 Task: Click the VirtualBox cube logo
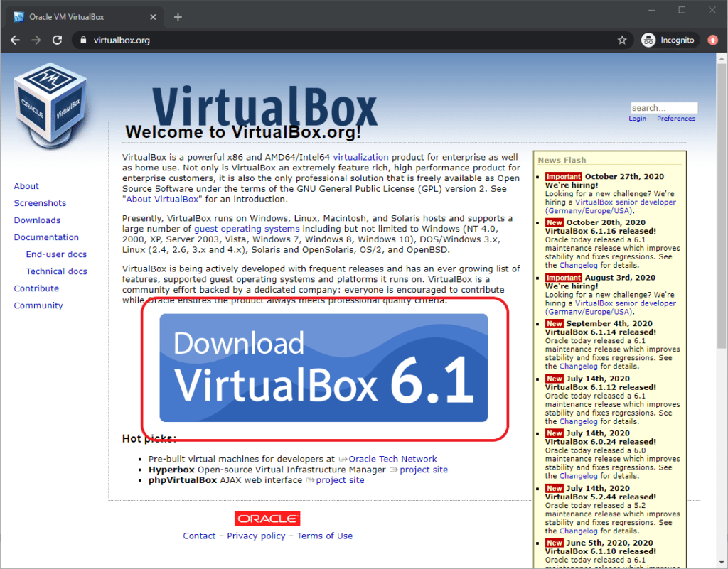[50, 103]
